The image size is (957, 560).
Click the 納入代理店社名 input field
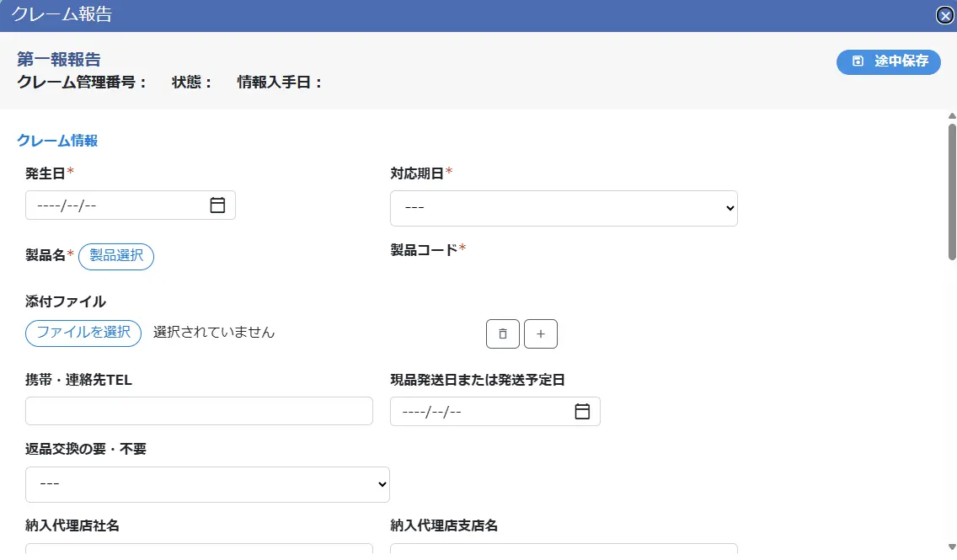click(x=199, y=551)
